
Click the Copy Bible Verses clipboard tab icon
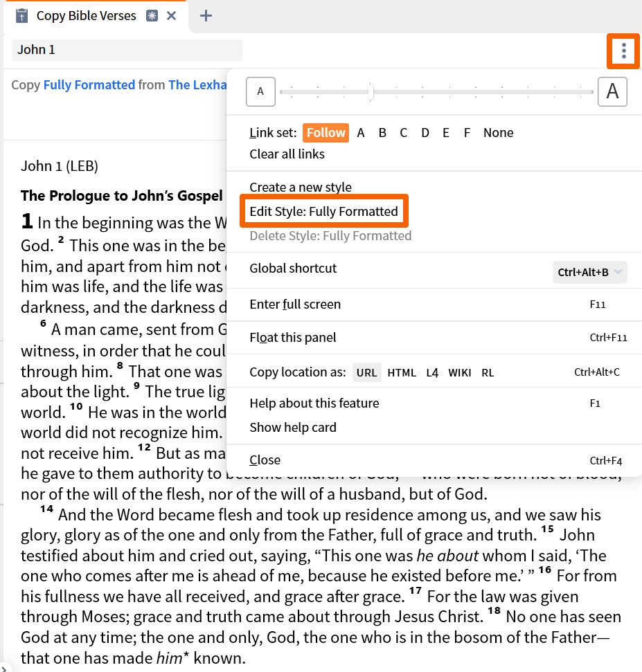tap(21, 16)
